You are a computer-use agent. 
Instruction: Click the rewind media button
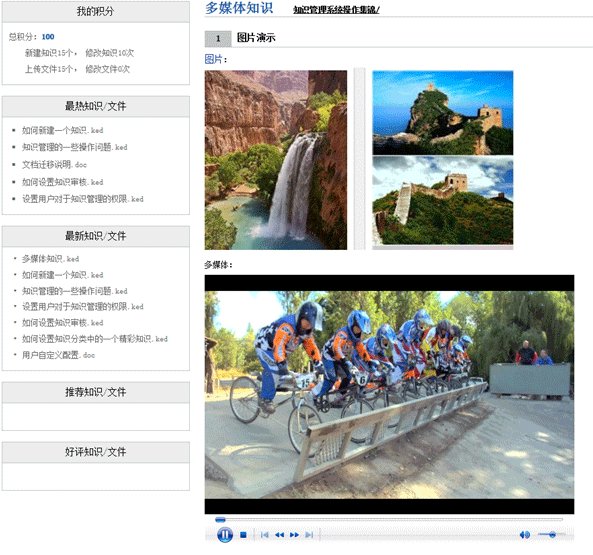click(279, 535)
